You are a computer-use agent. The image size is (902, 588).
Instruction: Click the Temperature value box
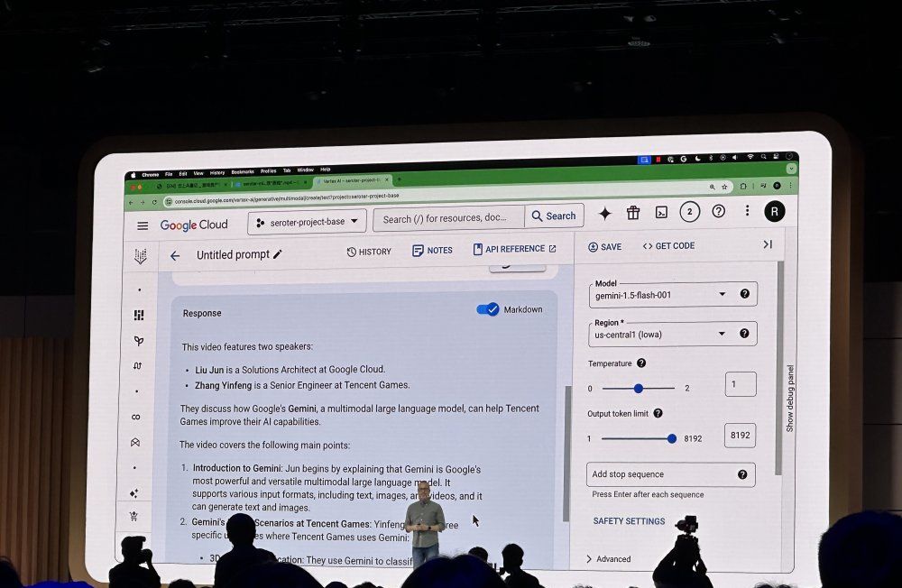pyautogui.click(x=741, y=384)
